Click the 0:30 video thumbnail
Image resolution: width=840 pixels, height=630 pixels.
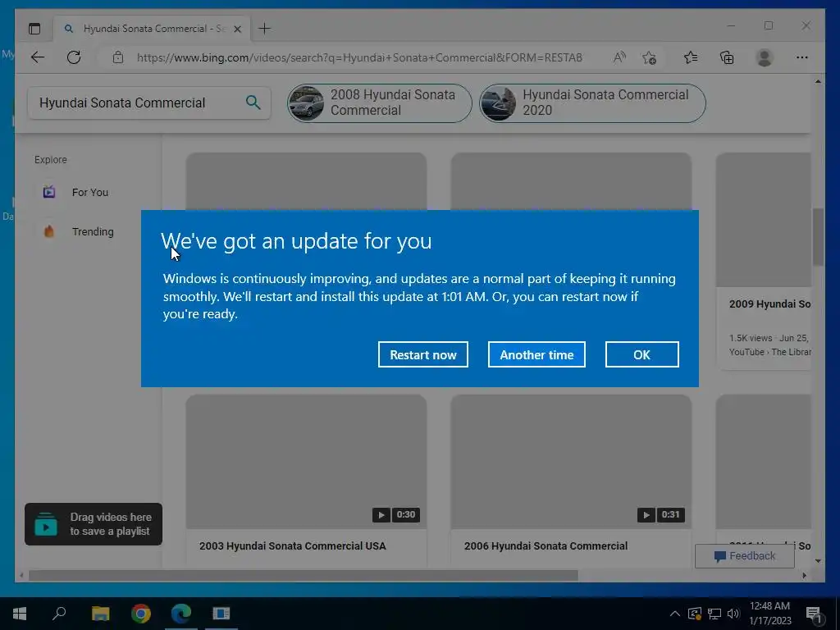306,462
